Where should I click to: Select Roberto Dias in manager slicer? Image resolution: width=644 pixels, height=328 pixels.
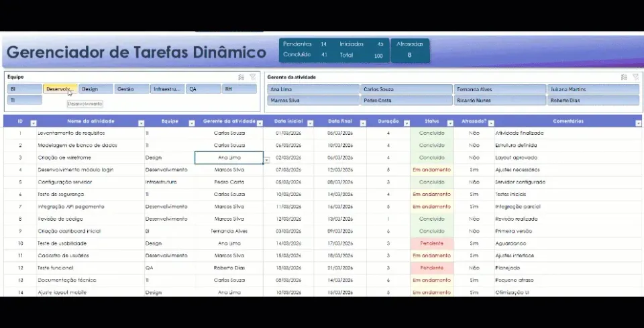point(593,100)
